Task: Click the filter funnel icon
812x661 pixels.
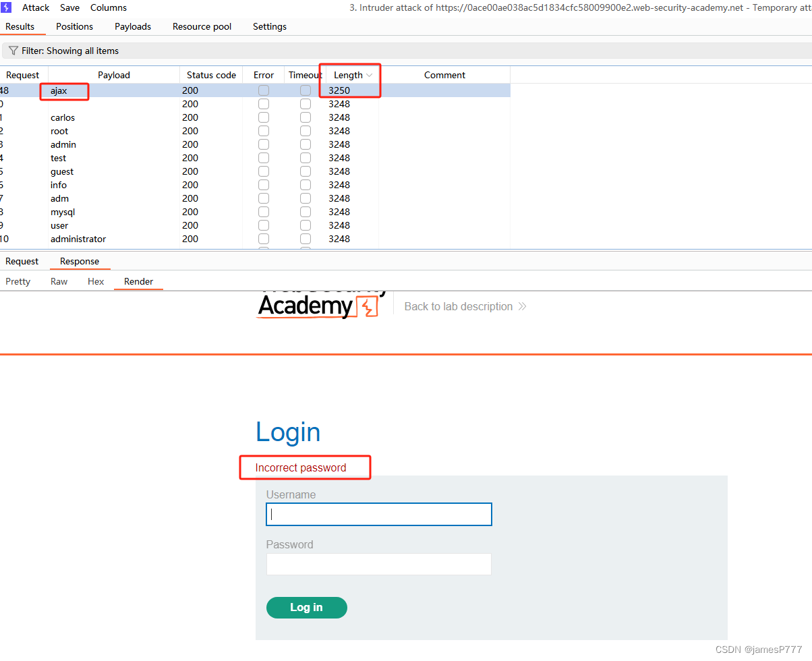Action: (12, 50)
